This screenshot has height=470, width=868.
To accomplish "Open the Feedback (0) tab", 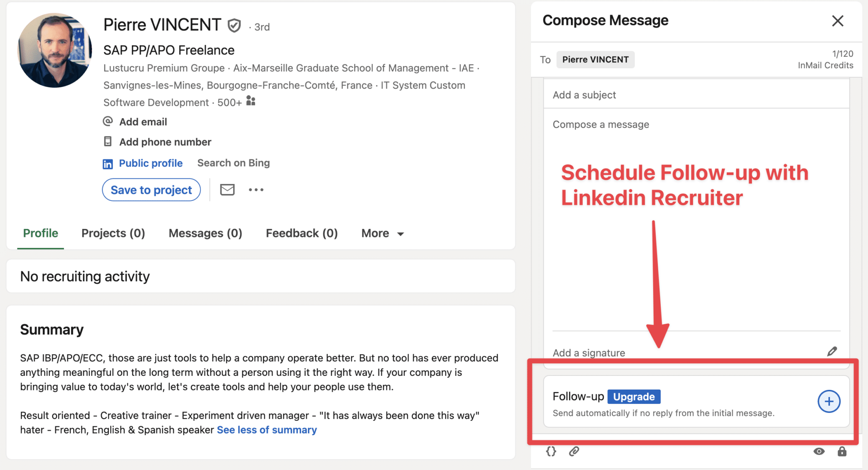I will coord(301,233).
